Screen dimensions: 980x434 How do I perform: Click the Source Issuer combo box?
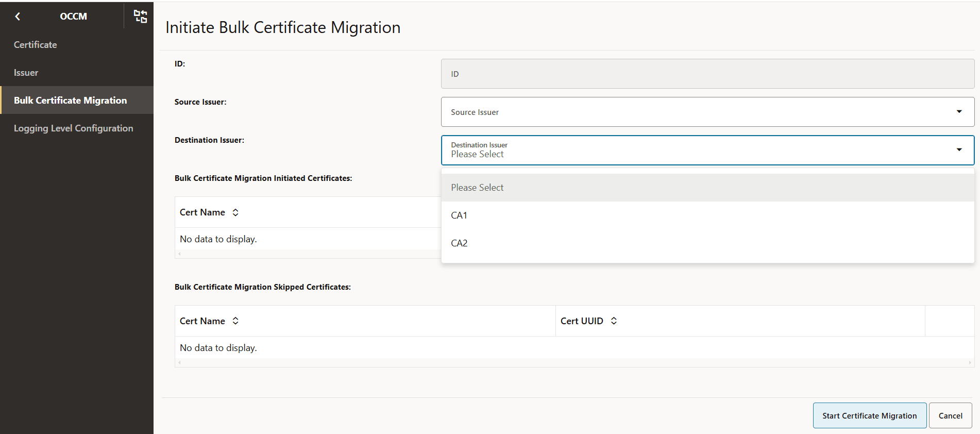pyautogui.click(x=696, y=112)
